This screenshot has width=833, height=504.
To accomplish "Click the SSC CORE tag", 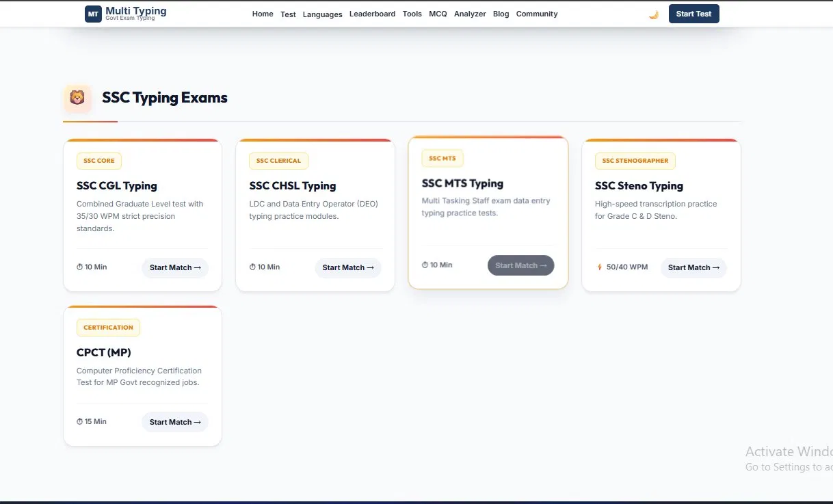I will [99, 161].
